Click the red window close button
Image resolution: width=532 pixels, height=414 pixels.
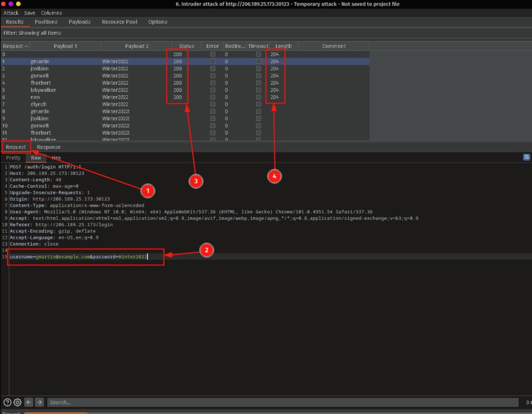point(4,4)
